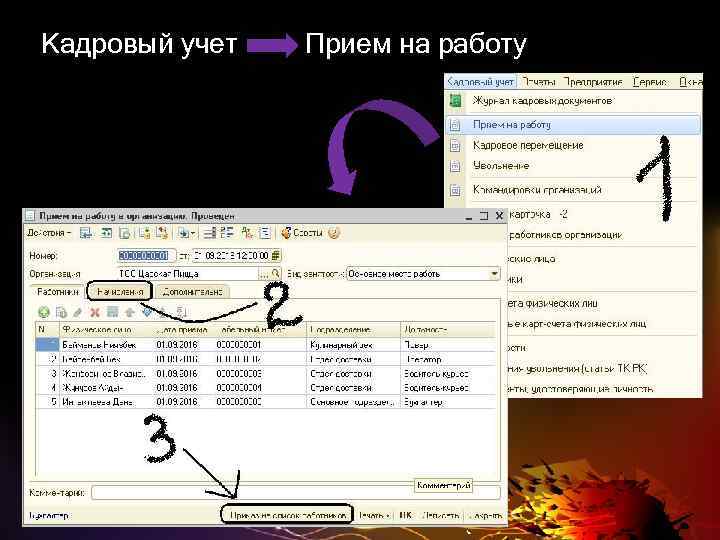
Task: Click the green Add row icon
Action: click(44, 313)
